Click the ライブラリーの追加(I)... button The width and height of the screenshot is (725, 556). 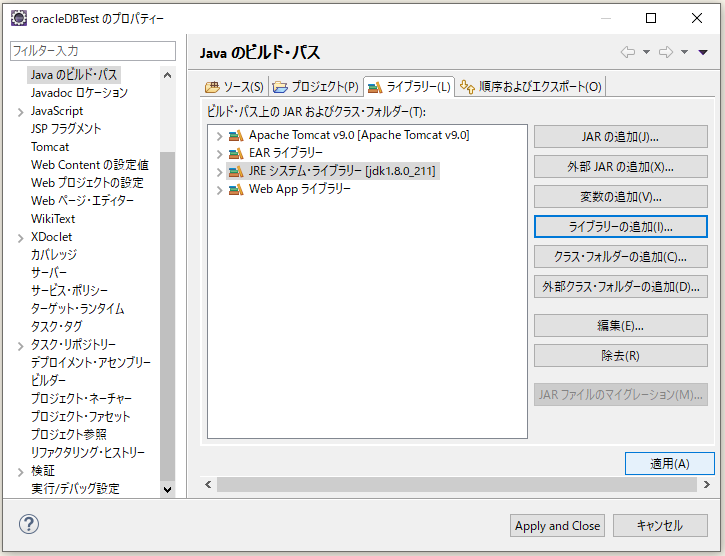coord(621,227)
